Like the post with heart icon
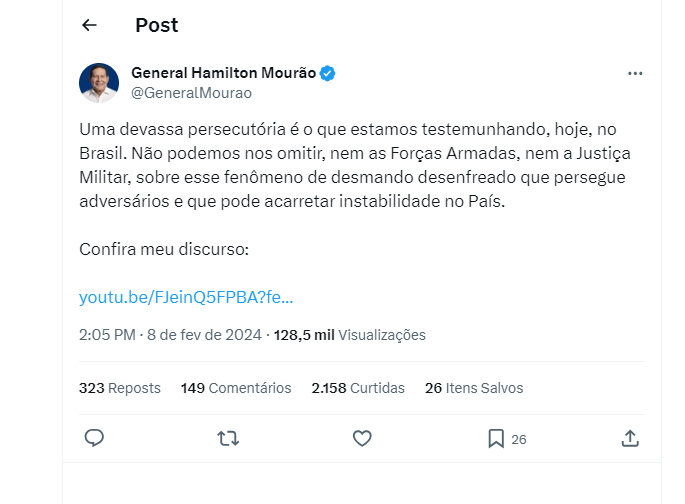The height and width of the screenshot is (504, 685). click(362, 438)
